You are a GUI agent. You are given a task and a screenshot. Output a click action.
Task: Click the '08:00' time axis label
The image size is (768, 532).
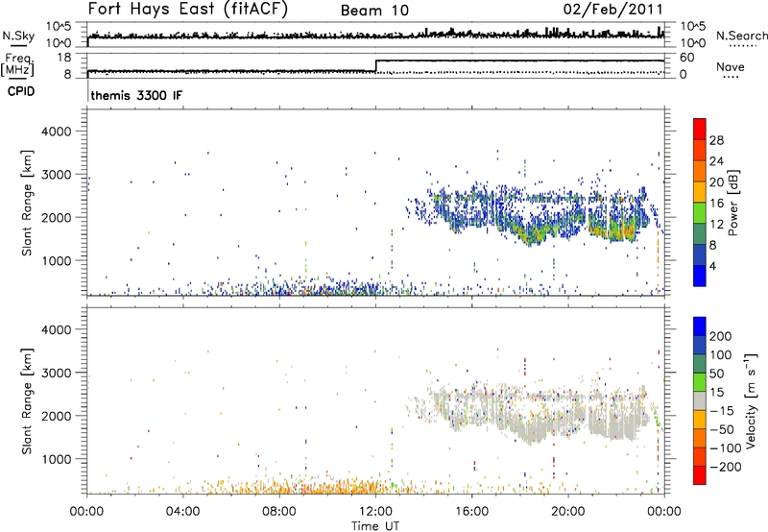tap(279, 512)
